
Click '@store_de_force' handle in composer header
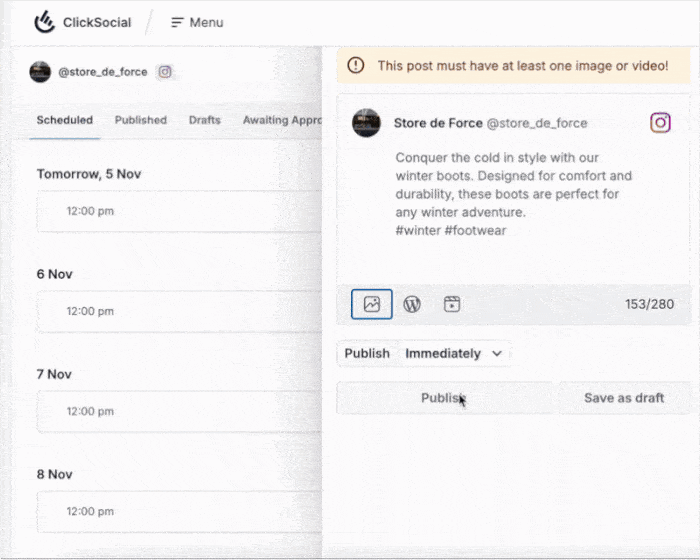pos(537,123)
